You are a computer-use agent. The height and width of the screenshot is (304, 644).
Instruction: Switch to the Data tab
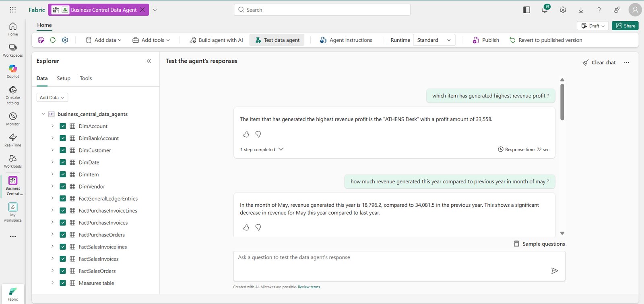42,78
